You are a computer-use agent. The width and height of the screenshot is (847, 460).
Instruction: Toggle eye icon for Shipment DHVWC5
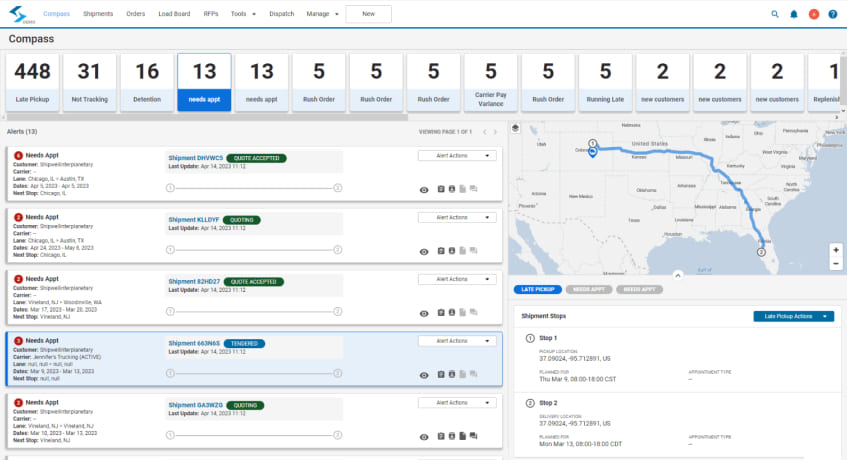click(x=424, y=190)
